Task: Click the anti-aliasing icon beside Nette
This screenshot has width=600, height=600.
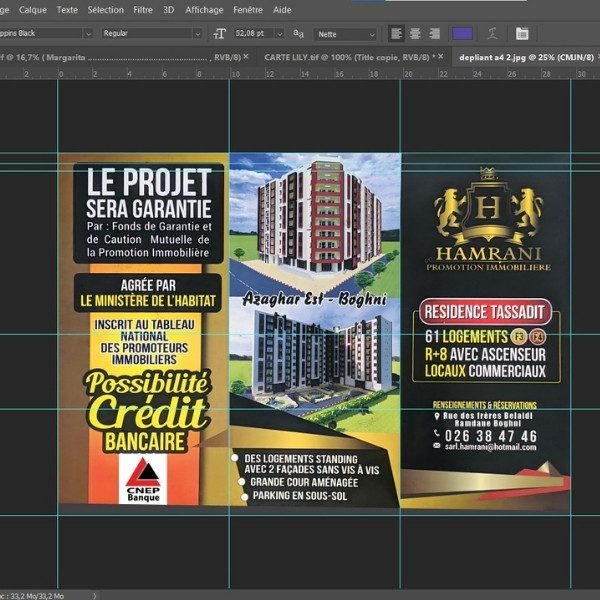Action: coord(298,33)
